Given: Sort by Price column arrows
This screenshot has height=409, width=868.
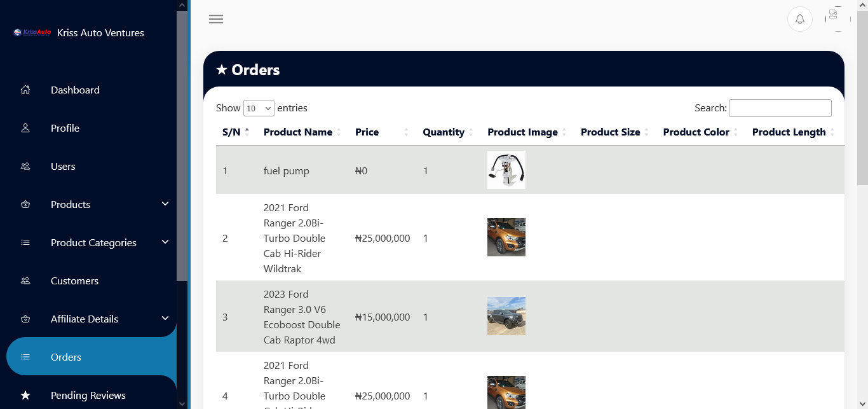Looking at the screenshot, I should [x=407, y=132].
